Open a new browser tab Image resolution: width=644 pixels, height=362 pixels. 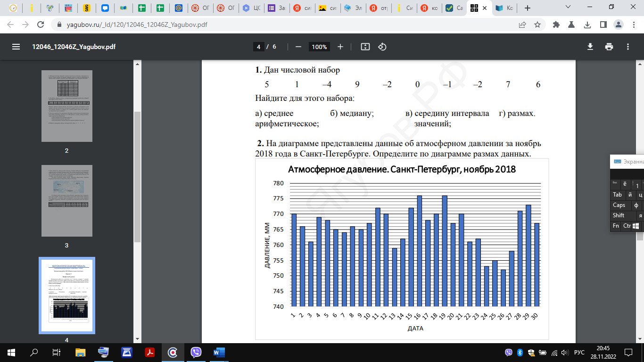click(528, 8)
